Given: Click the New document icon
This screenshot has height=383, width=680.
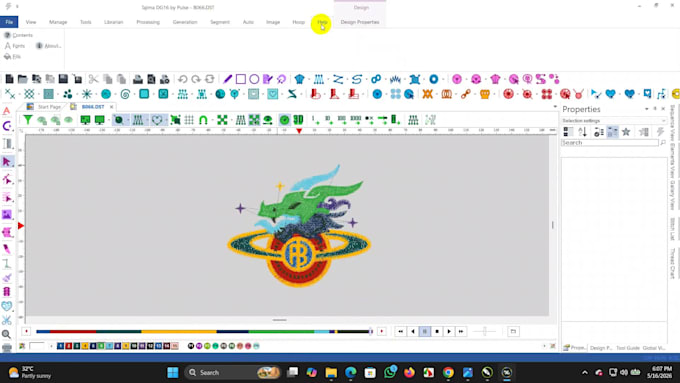Looking at the screenshot, I should [x=9, y=79].
